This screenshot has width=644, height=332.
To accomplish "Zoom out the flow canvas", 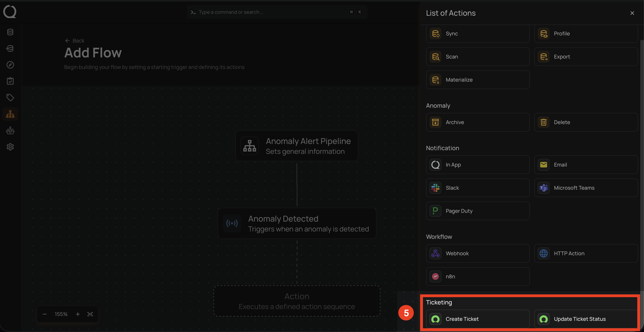I will click(x=45, y=314).
